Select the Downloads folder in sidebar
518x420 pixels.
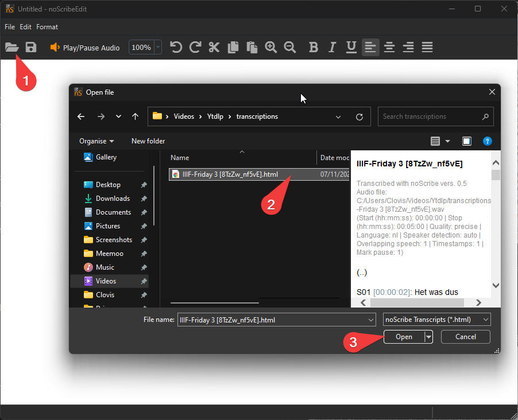tap(113, 199)
